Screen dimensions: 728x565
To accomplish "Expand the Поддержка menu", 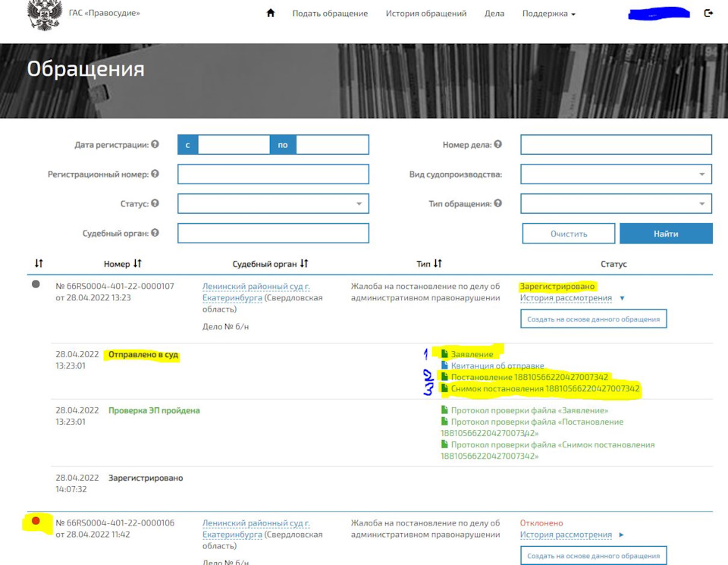I will [549, 14].
